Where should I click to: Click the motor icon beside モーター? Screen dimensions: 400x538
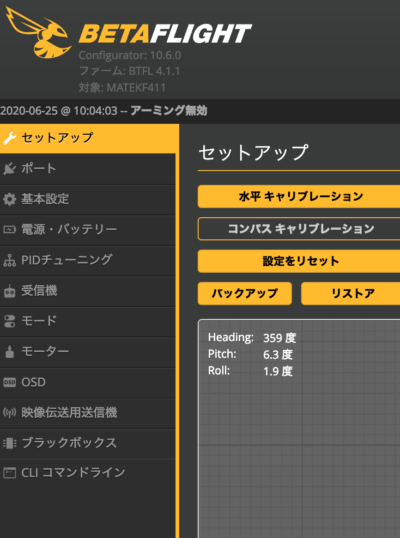(9, 352)
